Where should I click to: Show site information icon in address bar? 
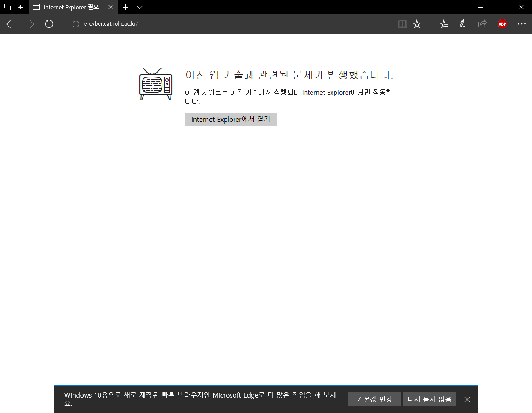pyautogui.click(x=76, y=24)
